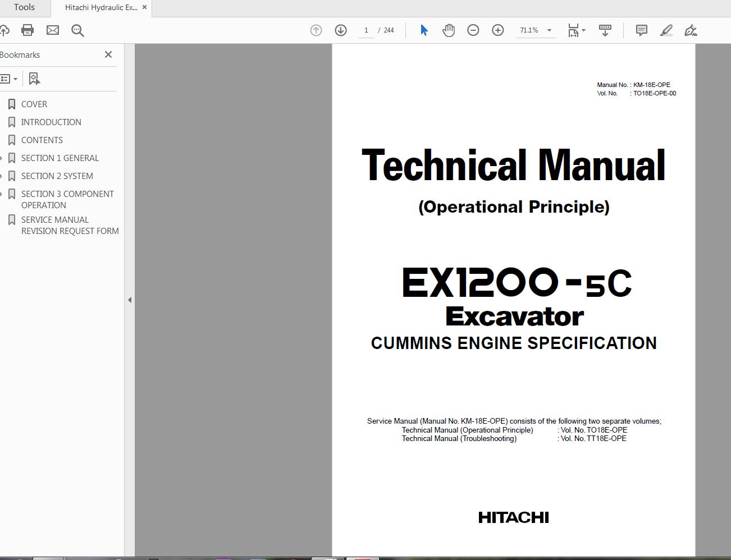Image resolution: width=731 pixels, height=560 pixels.
Task: Open the Find text magnifier tool
Action: [x=77, y=30]
